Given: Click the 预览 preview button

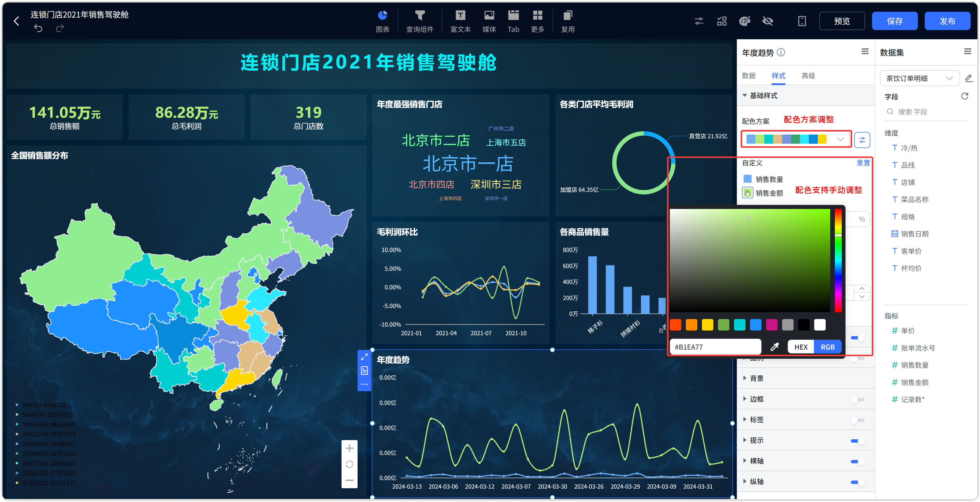Looking at the screenshot, I should click(841, 21).
